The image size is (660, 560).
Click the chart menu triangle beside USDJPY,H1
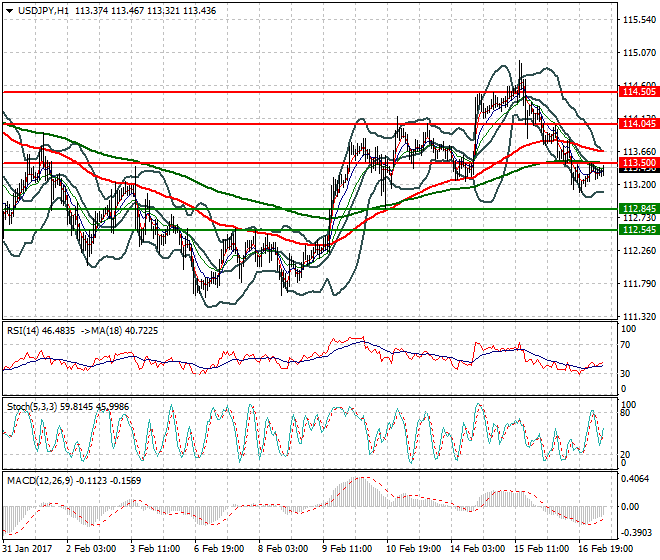(10, 11)
